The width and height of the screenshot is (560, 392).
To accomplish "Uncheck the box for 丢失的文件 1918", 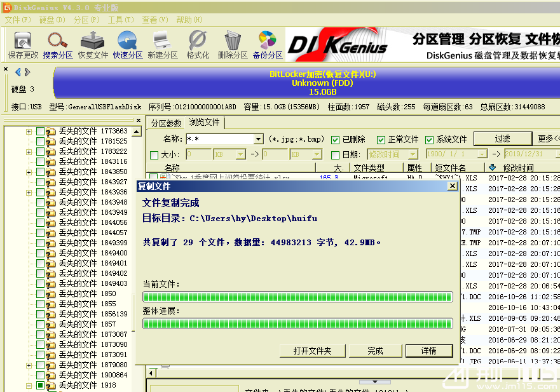I will pos(40,386).
